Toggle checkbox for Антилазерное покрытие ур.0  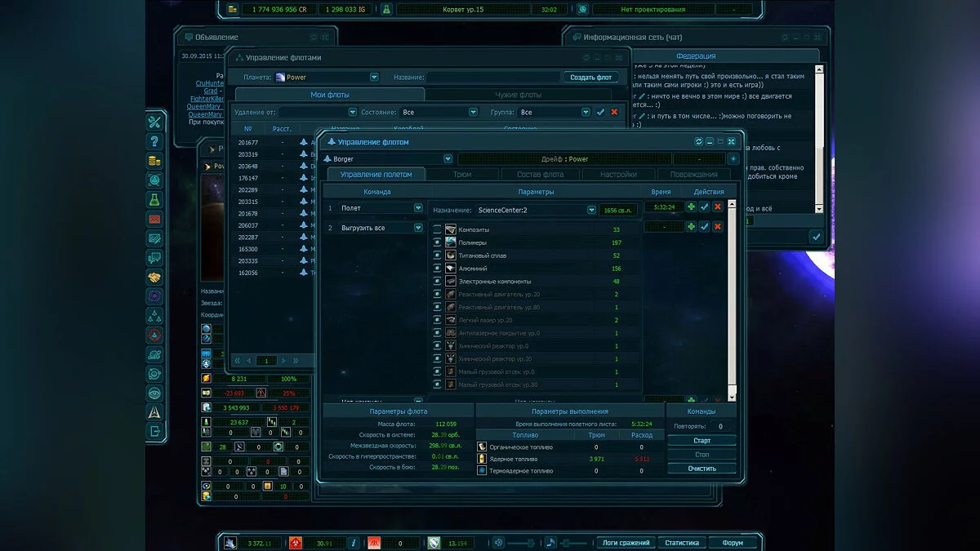437,333
